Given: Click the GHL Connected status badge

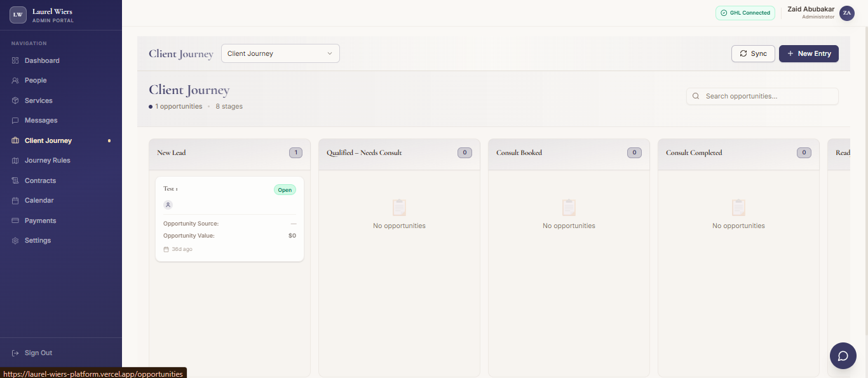Looking at the screenshot, I should [x=745, y=13].
